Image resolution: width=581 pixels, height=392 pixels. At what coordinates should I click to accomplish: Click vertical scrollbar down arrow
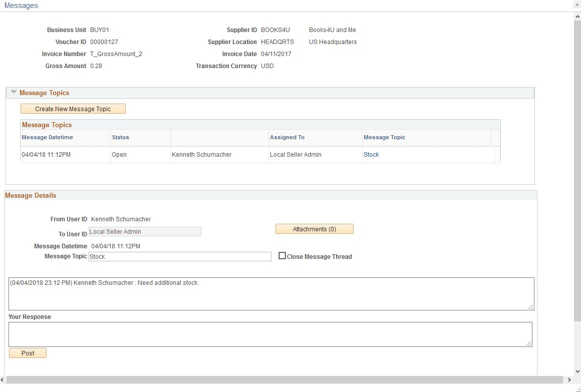click(577, 371)
